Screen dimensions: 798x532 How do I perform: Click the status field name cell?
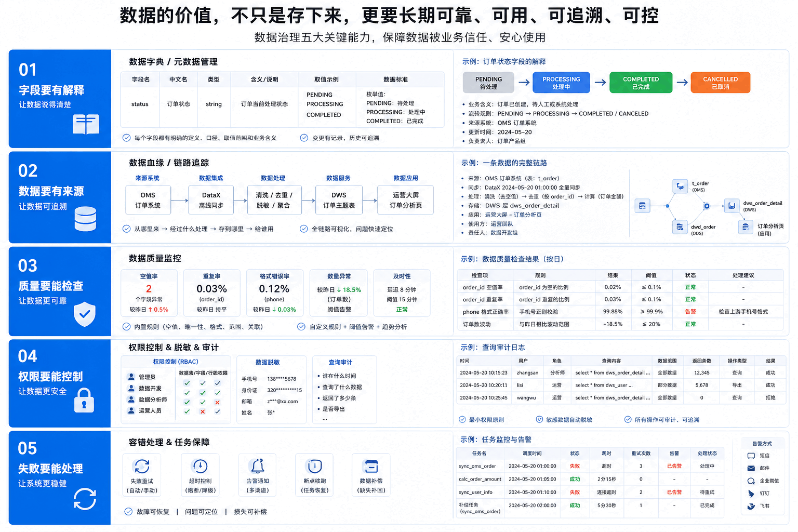[x=140, y=104]
